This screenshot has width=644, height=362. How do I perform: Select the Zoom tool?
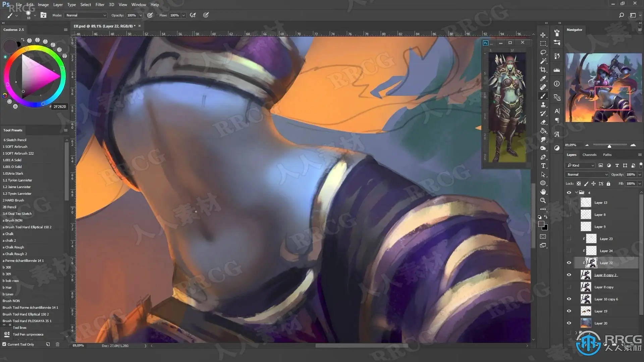(543, 201)
